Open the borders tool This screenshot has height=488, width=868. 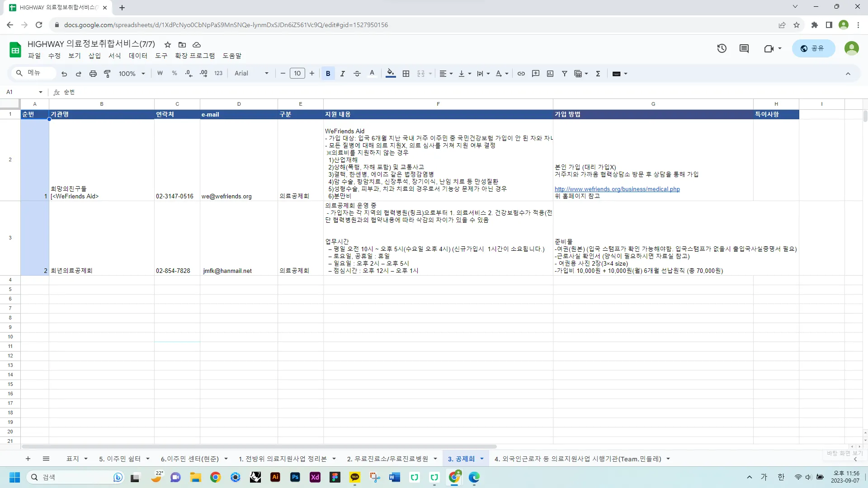coord(406,74)
